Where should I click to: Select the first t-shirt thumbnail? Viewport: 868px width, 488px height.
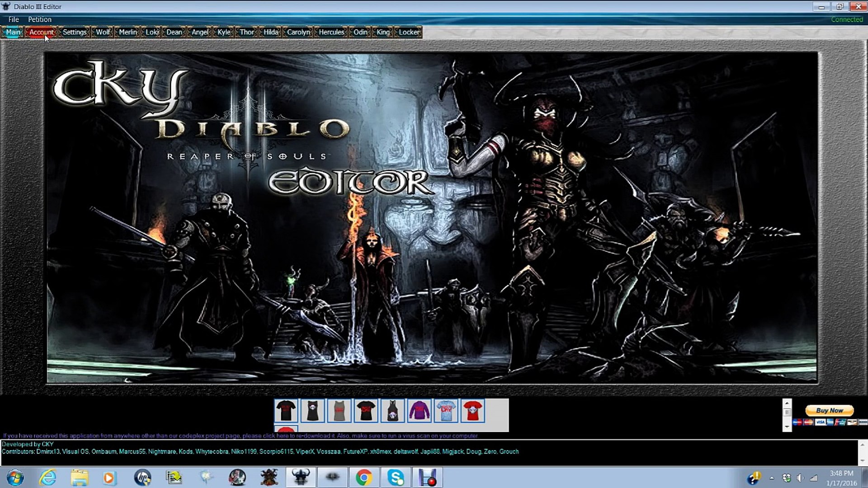(x=286, y=410)
